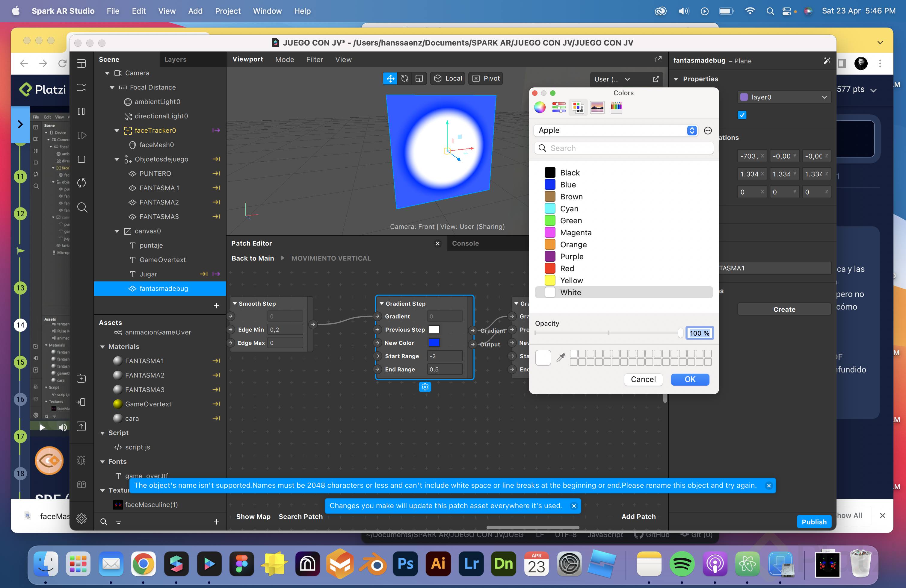
Task: Toggle Local coordinate mode in viewport
Action: coord(448,78)
